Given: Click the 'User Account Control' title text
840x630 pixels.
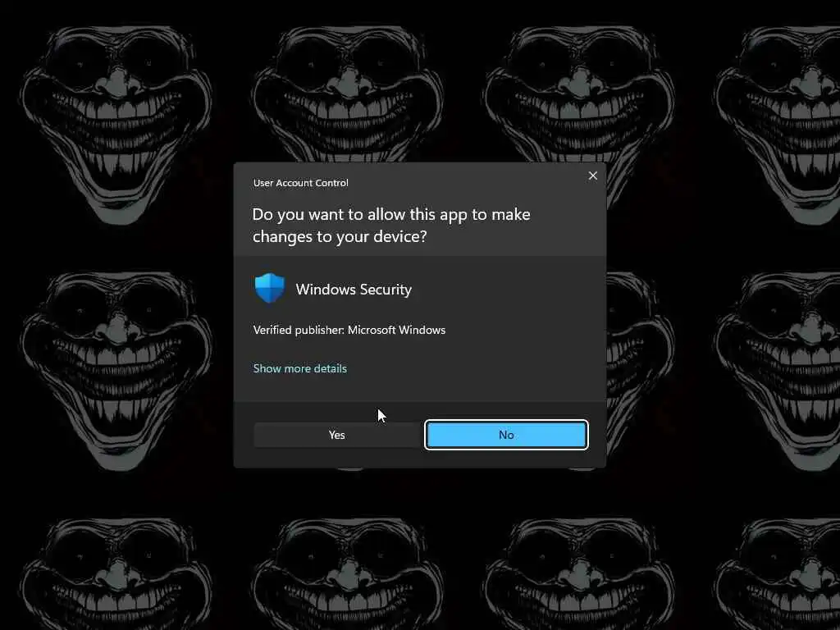Looking at the screenshot, I should 301,183.
